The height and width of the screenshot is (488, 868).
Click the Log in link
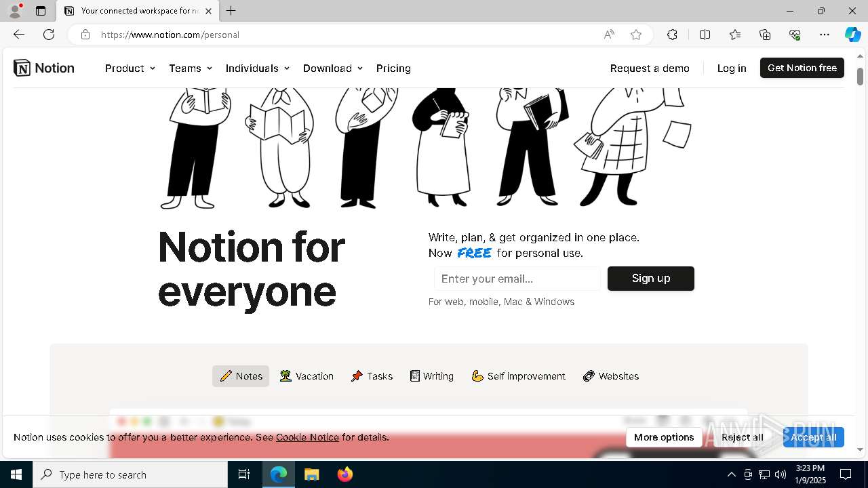[732, 68]
